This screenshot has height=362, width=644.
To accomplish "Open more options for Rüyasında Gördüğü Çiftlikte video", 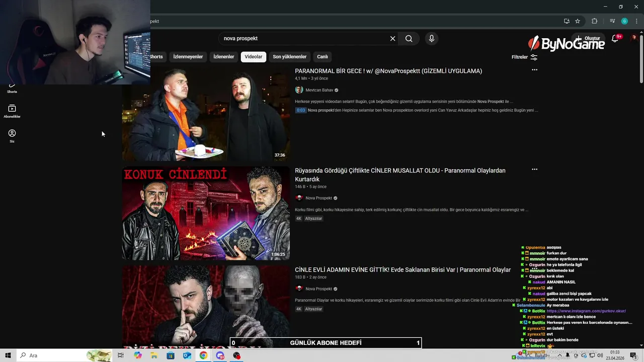I will tap(534, 169).
